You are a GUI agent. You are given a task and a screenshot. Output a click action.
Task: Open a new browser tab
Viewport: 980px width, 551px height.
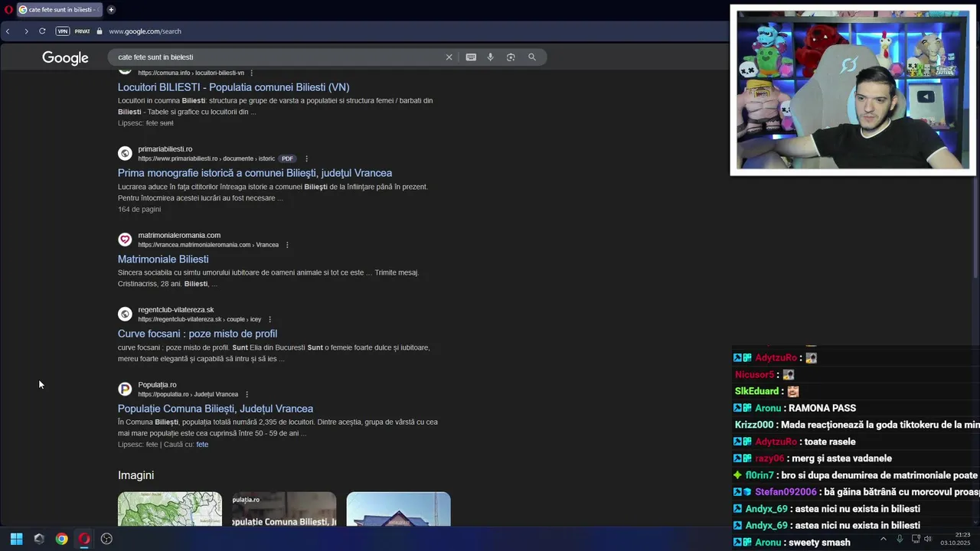point(111,10)
